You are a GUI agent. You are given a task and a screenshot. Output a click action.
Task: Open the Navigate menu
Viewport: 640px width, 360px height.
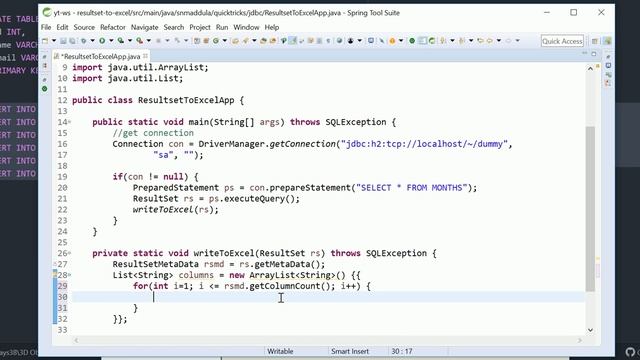coord(144,27)
